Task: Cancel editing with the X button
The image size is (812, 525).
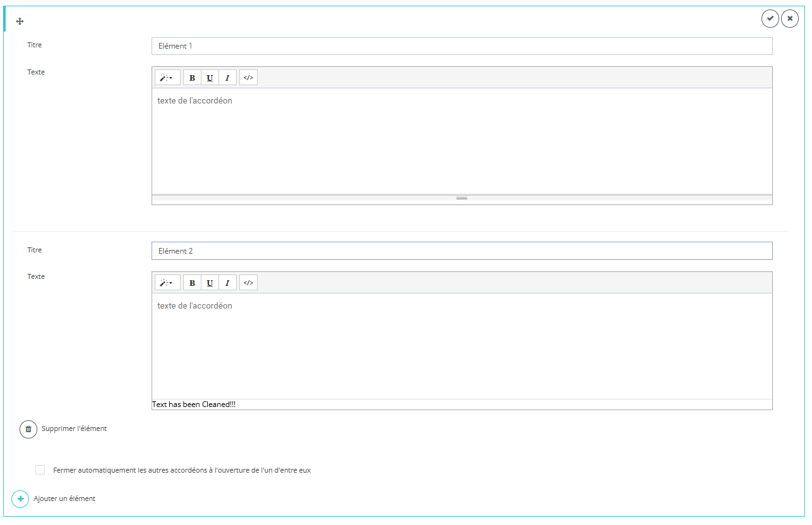Action: coord(790,19)
